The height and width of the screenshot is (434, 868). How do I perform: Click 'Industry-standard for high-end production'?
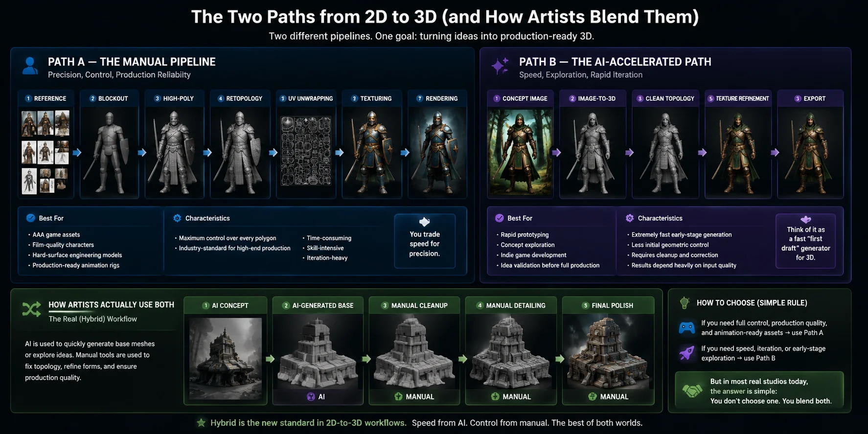[x=235, y=248]
